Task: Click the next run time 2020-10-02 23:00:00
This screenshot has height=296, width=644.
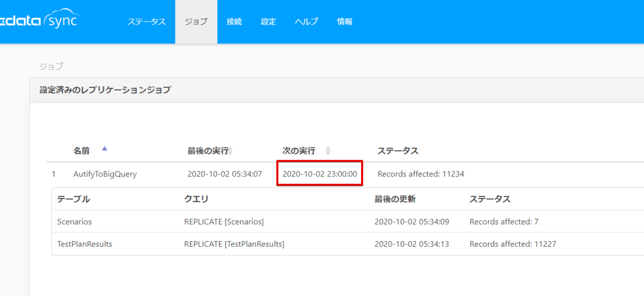Action: coord(320,174)
